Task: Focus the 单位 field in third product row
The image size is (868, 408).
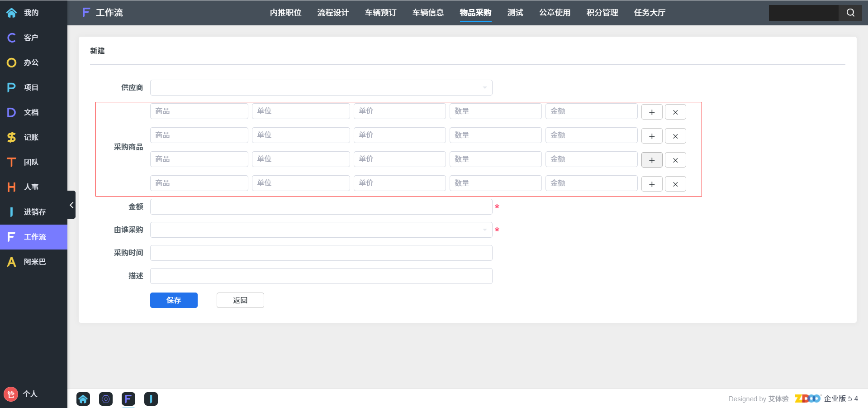Action: point(301,159)
